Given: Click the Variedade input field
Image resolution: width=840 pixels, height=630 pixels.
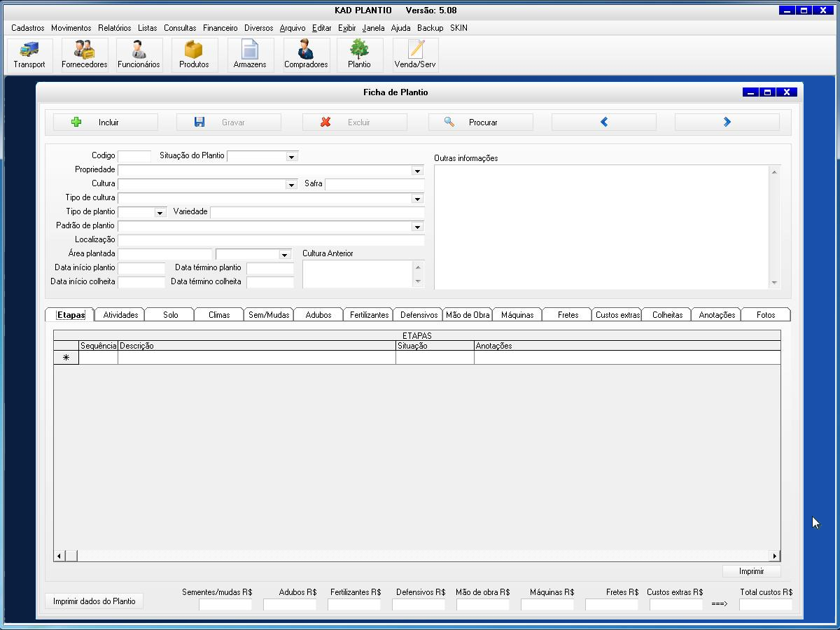Looking at the screenshot, I should point(317,212).
